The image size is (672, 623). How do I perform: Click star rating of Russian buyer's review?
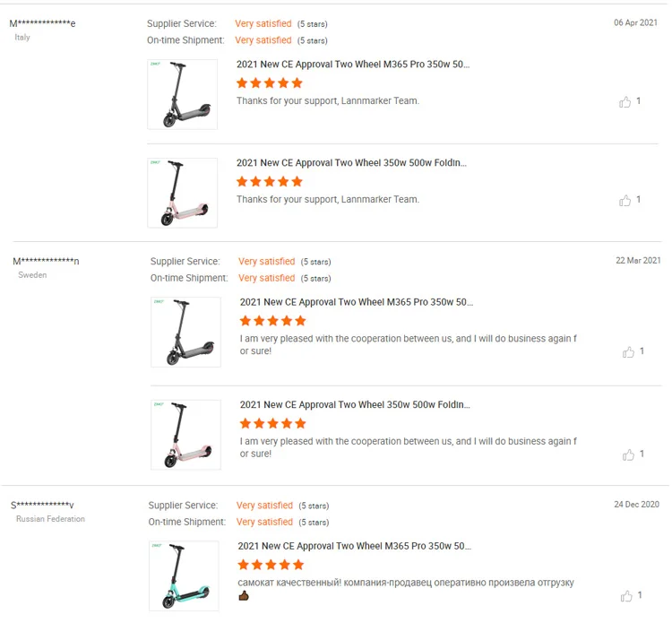click(271, 565)
